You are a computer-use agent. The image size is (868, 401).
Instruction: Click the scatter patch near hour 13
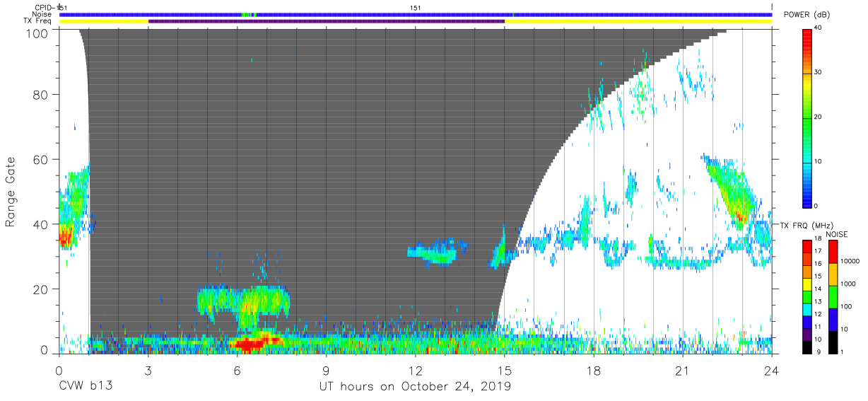438,251
